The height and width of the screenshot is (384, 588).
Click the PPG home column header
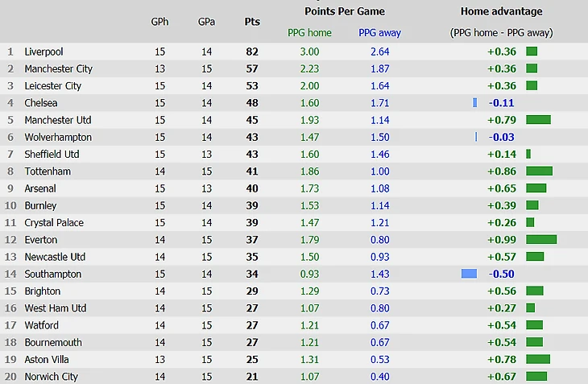pyautogui.click(x=308, y=33)
